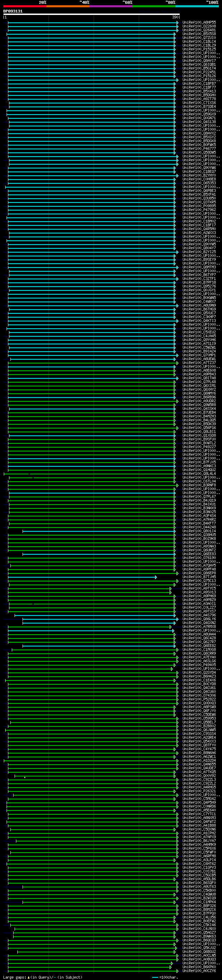Click the red 20% identity legend segment

[25, 6]
